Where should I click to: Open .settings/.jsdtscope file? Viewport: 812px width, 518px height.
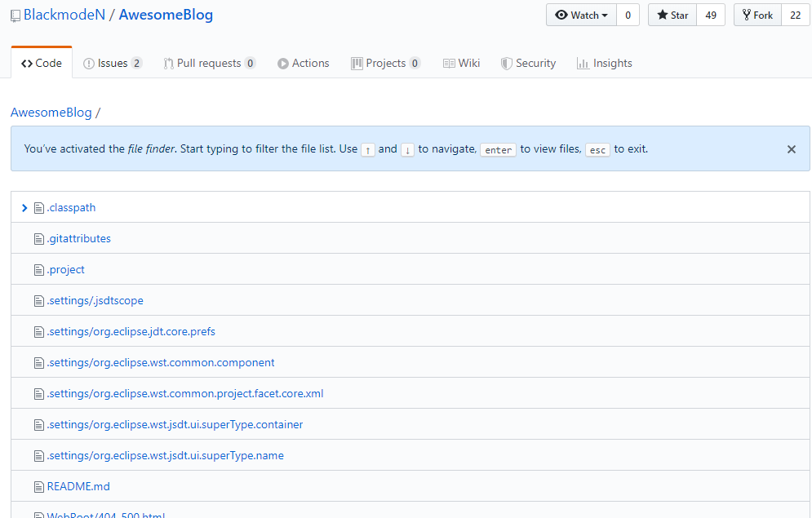tap(95, 301)
